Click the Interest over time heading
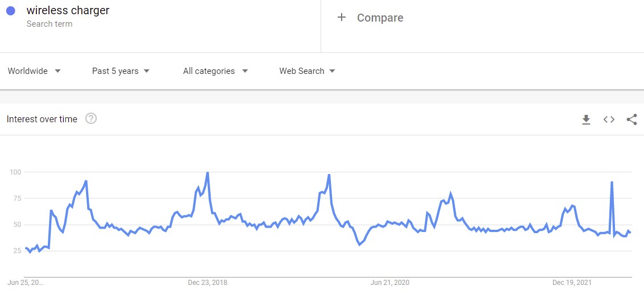 [x=42, y=119]
